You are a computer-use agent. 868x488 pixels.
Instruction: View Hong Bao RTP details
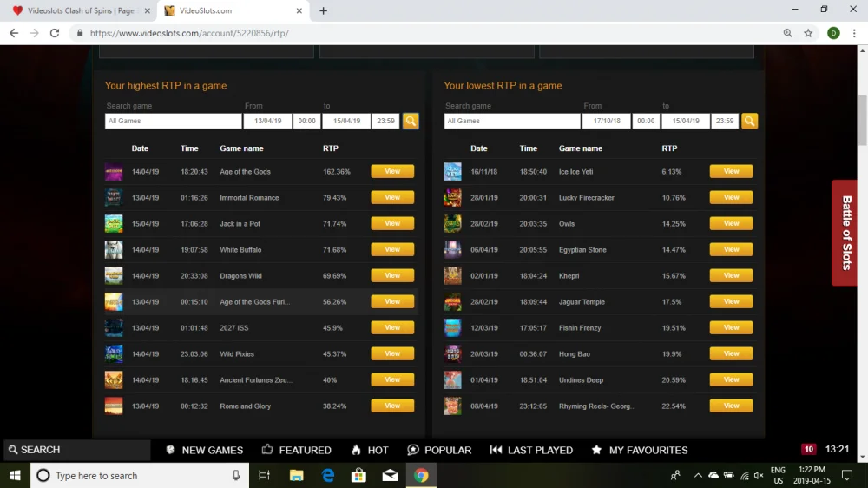click(731, 353)
